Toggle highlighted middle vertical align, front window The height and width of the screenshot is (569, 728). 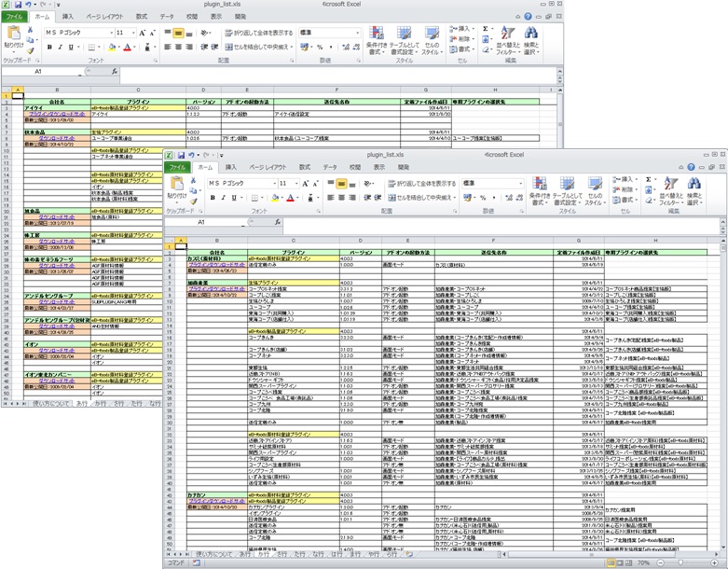click(x=341, y=184)
